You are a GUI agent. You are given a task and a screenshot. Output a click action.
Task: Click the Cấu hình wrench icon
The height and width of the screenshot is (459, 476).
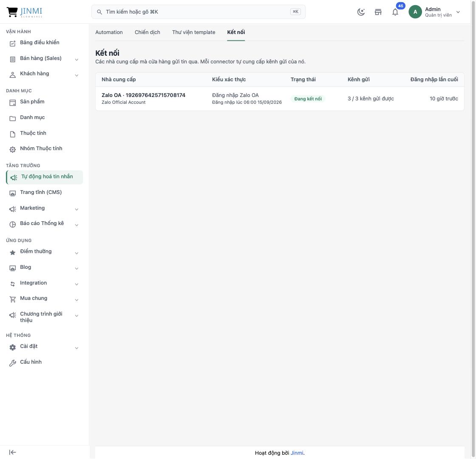pos(12,363)
